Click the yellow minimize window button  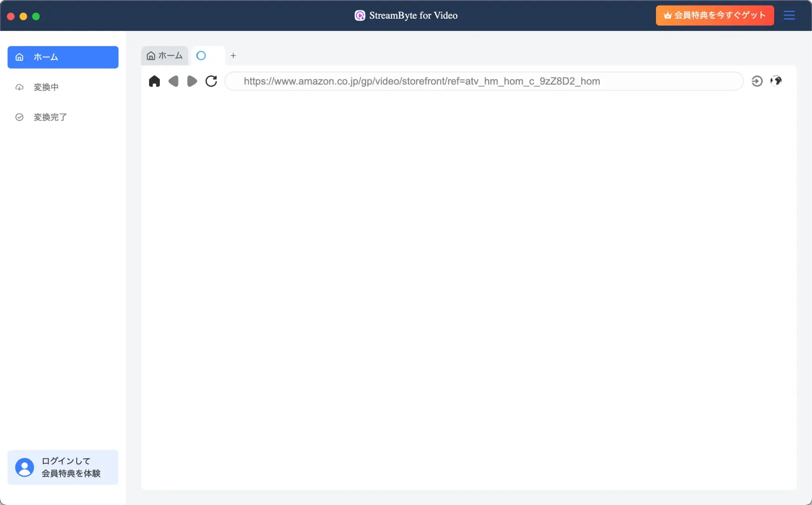[x=23, y=16]
